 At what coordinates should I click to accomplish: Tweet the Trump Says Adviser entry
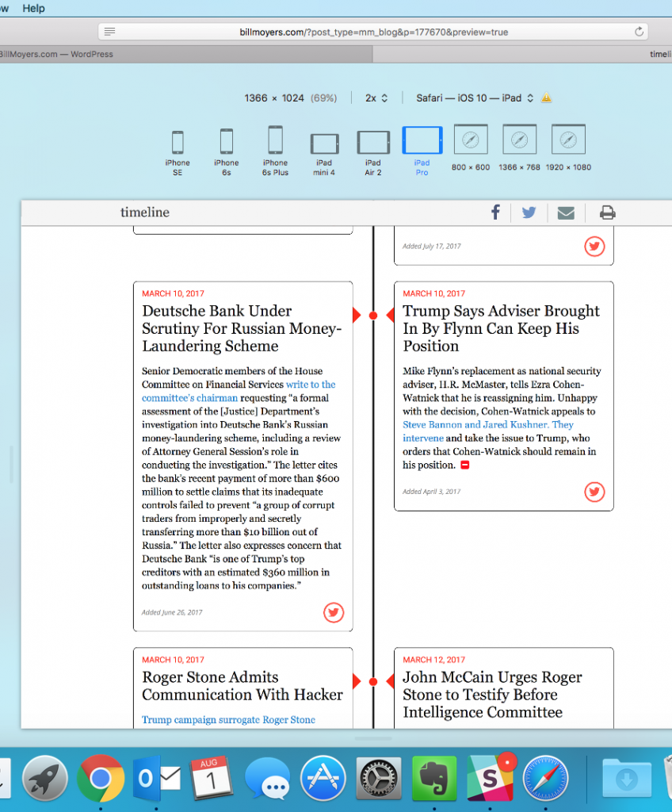coord(594,492)
